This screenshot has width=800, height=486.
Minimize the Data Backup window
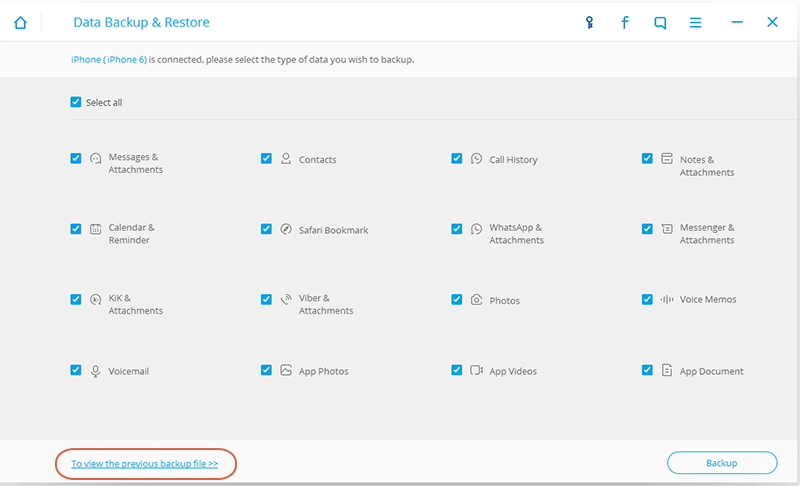737,22
